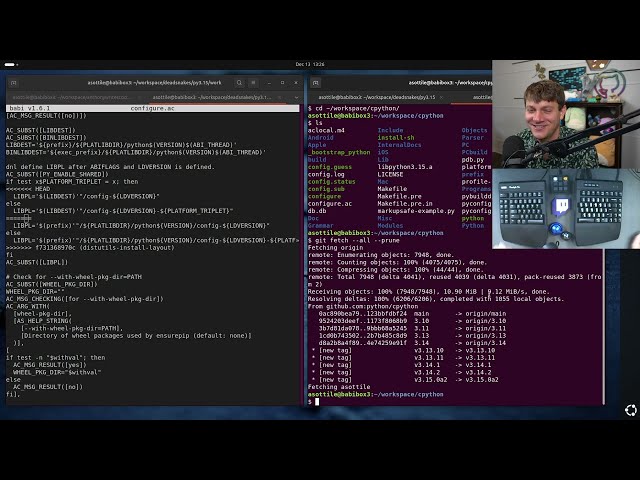Viewport: 640px width, 480px height.
Task: Click "PCbuild" directory in the ls output
Action: point(474,152)
